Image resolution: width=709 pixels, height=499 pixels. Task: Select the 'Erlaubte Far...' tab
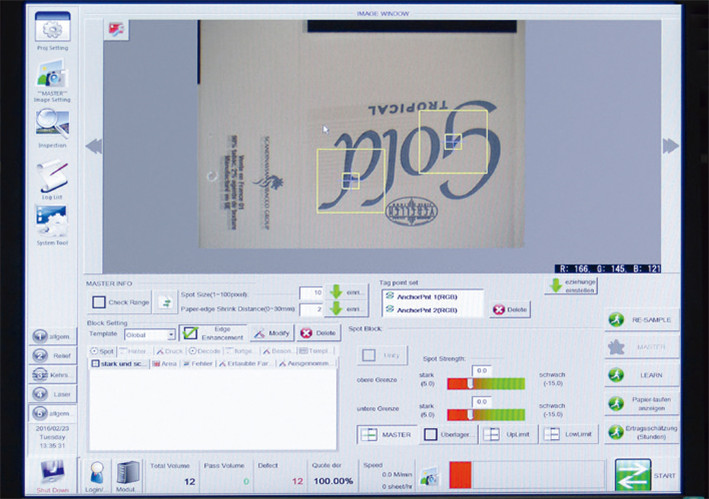[246, 363]
